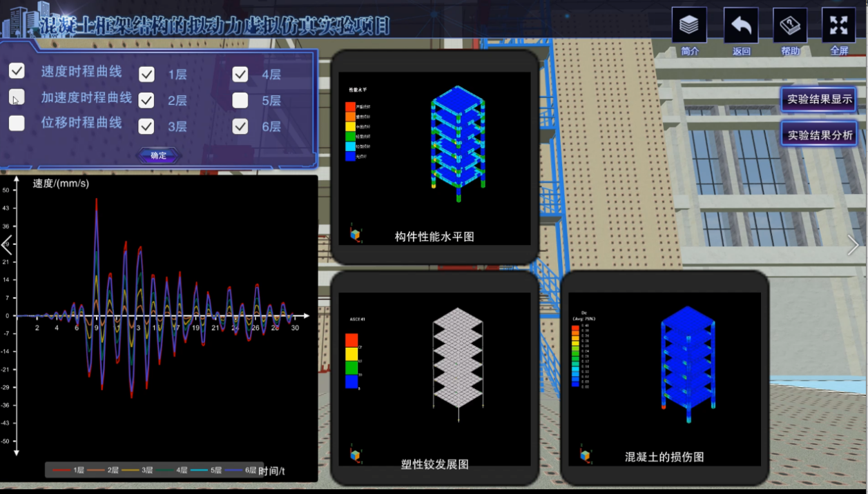Enable the 位移时程曲线 checkbox
Screen dimensions: 868x494
[x=17, y=123]
